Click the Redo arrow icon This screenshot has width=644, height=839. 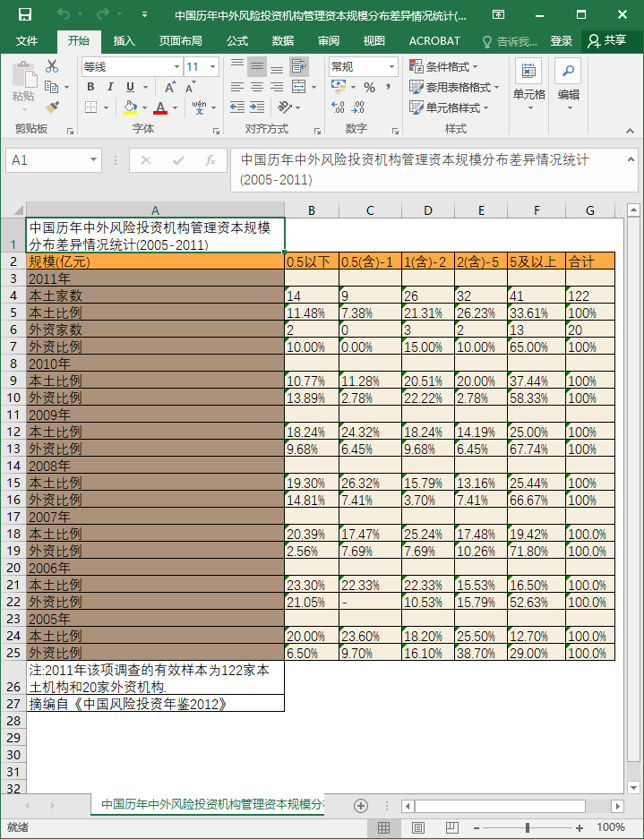click(102, 14)
